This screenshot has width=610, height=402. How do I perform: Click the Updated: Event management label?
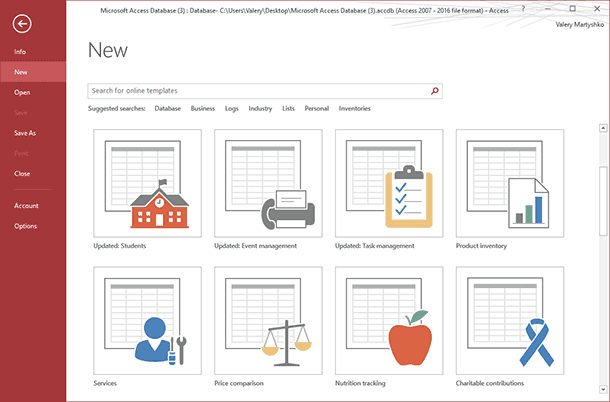256,246
